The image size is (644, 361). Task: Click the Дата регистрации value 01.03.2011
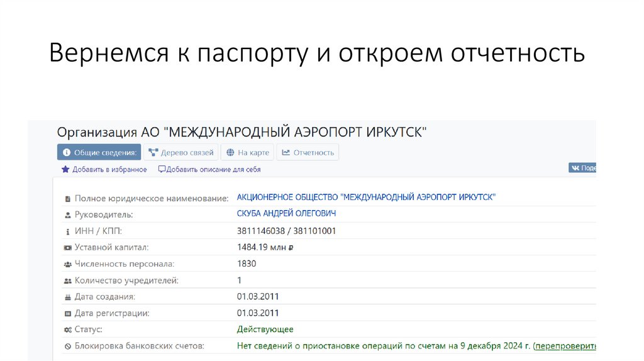click(257, 313)
